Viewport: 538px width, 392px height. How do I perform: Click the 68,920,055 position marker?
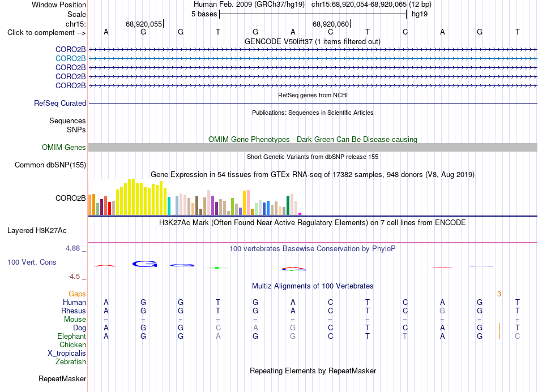[144, 24]
